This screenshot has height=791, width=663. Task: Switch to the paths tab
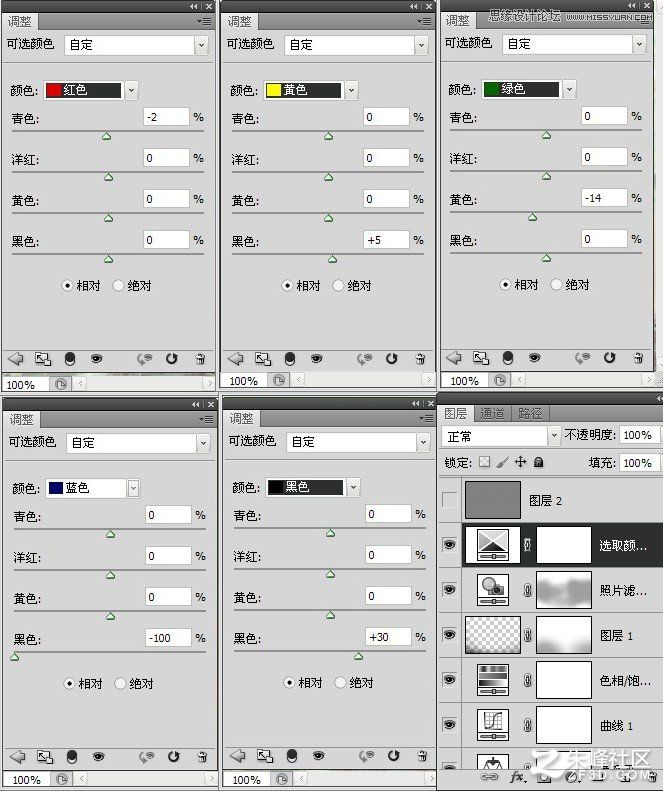point(530,414)
